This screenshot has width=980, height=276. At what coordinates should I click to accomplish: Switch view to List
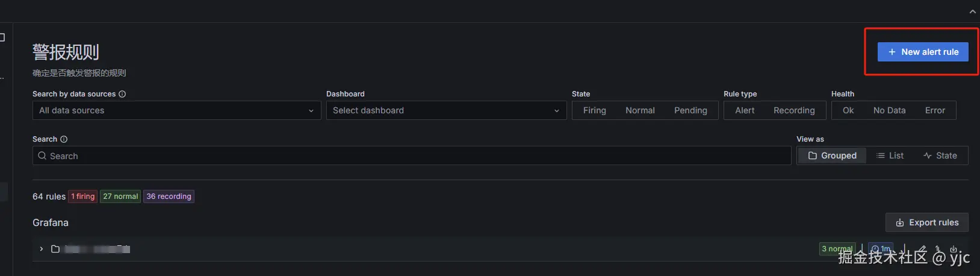pos(890,155)
